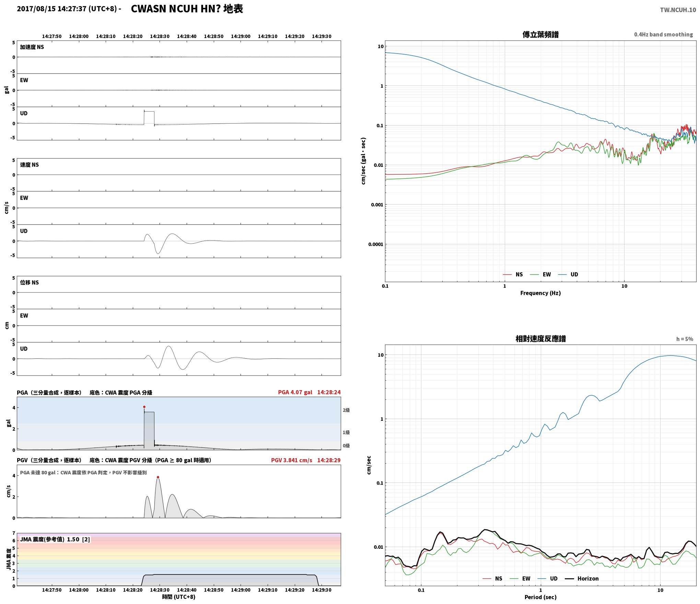Image resolution: width=700 pixels, height=604 pixels.
Task: Click the 位移 NS panel label
Action: pyautogui.click(x=30, y=282)
